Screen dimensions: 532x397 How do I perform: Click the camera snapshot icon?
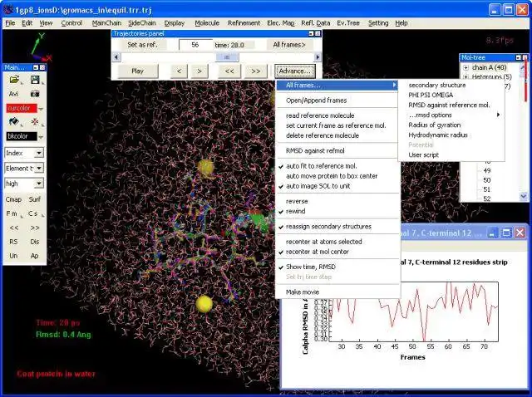[x=35, y=94]
